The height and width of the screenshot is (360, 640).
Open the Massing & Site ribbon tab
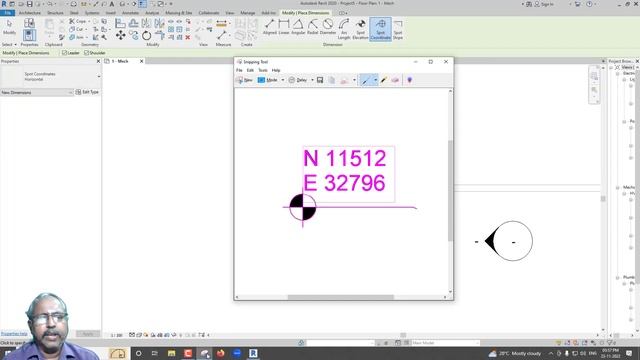tap(178, 13)
